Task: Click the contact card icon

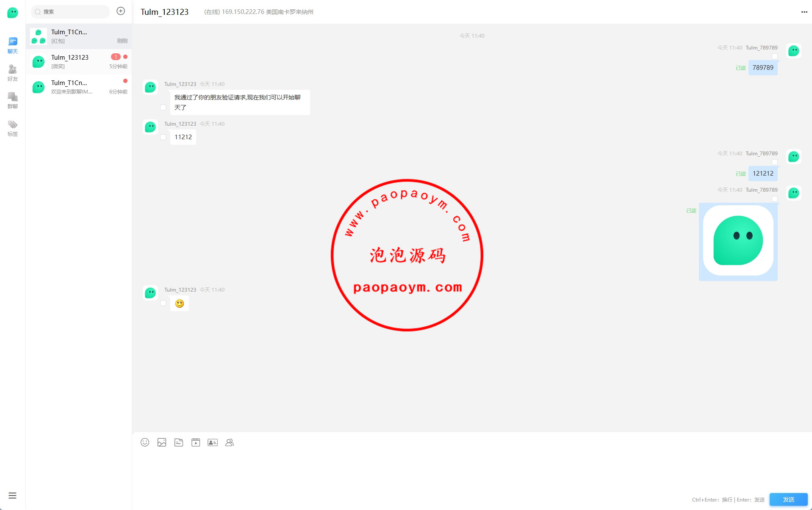Action: click(x=213, y=442)
